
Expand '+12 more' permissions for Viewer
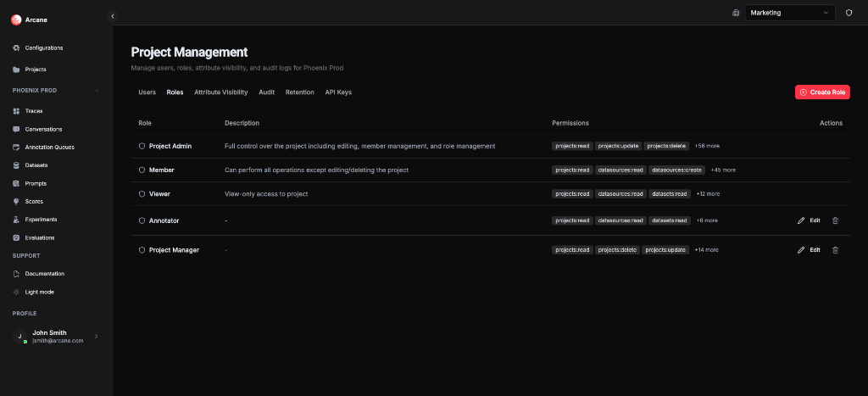point(708,194)
